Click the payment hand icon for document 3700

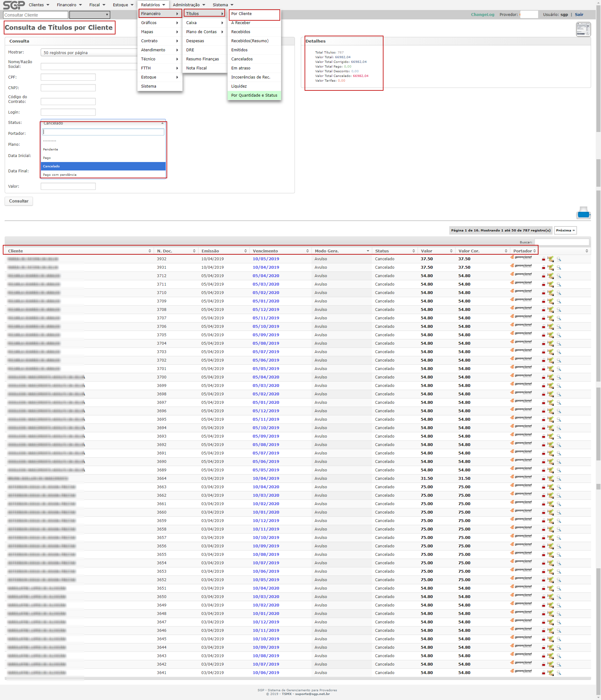click(551, 377)
